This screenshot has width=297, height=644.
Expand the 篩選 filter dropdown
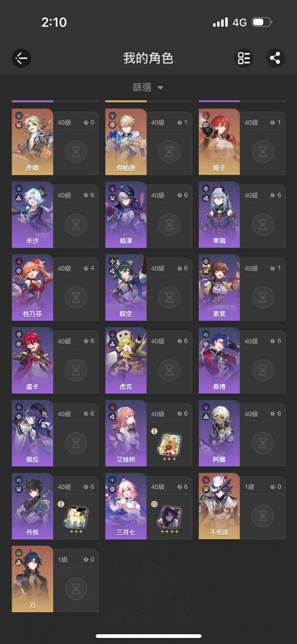click(x=148, y=87)
